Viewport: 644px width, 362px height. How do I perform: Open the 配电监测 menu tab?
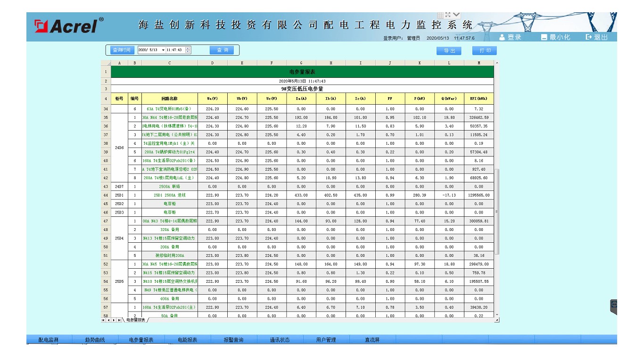pyautogui.click(x=49, y=339)
